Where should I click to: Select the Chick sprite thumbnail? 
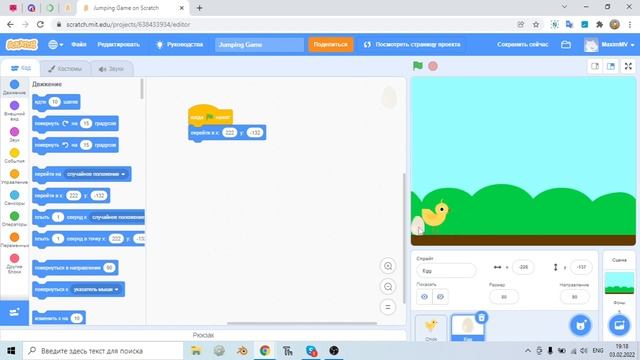pos(431,328)
